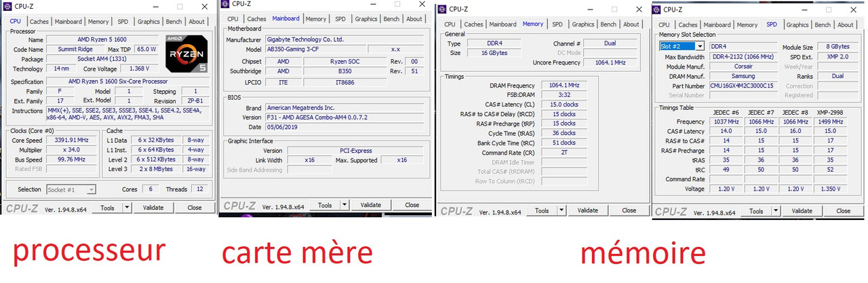
Task: Click Tools button in CPU window
Action: (108, 208)
